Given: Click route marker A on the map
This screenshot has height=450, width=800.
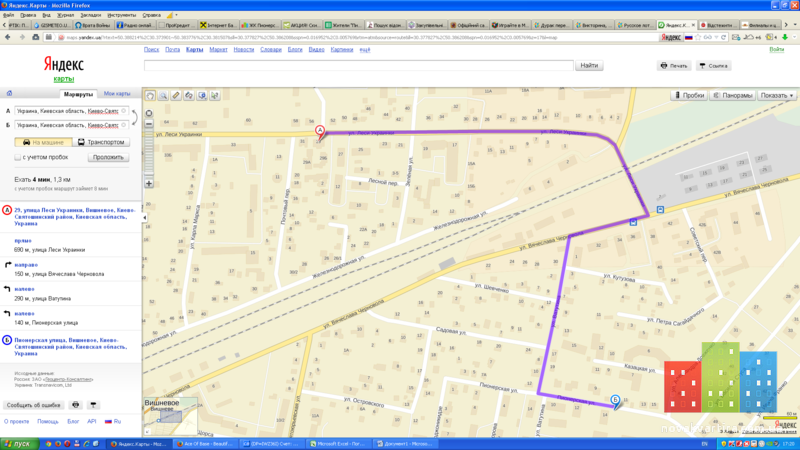Looking at the screenshot, I should point(320,132).
